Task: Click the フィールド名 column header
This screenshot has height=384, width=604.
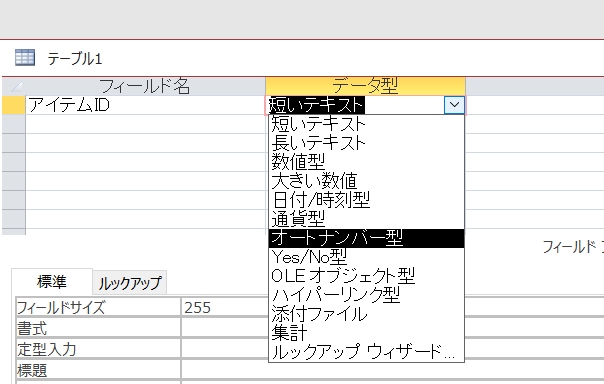Action: [x=145, y=86]
